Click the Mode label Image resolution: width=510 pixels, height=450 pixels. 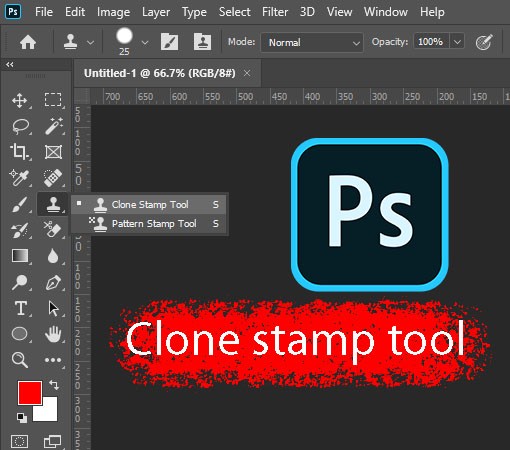pos(241,42)
